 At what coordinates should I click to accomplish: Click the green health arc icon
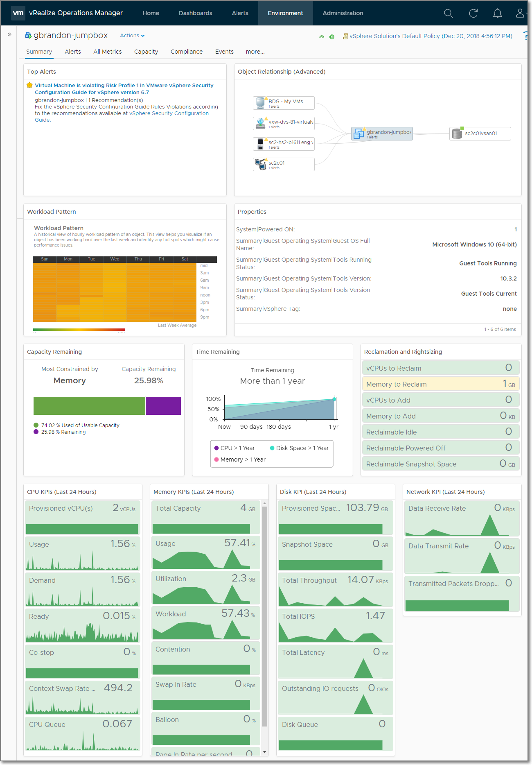coord(322,37)
